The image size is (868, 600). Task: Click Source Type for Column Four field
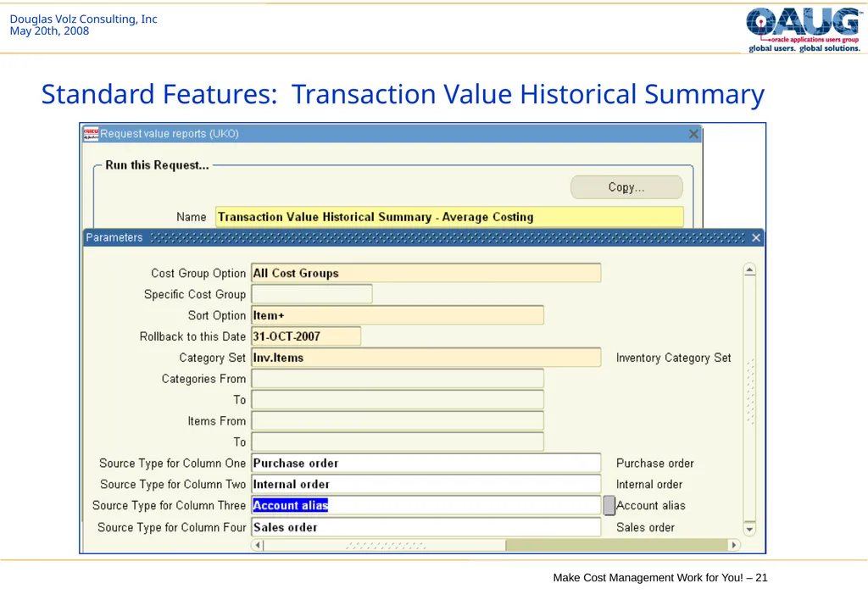pyautogui.click(x=426, y=527)
